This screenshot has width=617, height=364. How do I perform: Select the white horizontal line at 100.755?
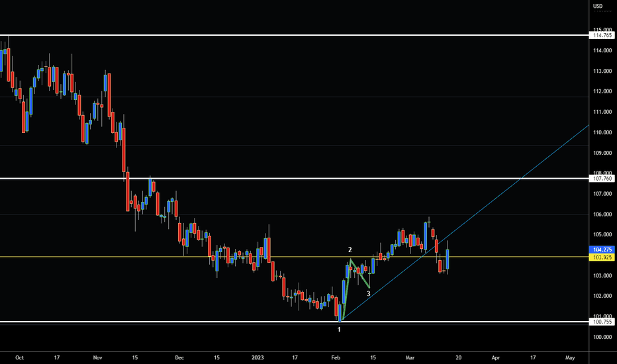pyautogui.click(x=295, y=322)
